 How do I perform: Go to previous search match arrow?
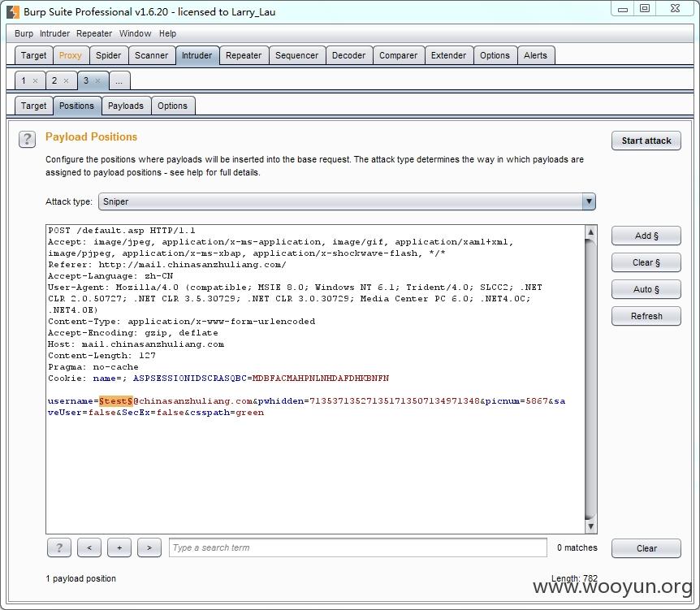click(x=89, y=547)
